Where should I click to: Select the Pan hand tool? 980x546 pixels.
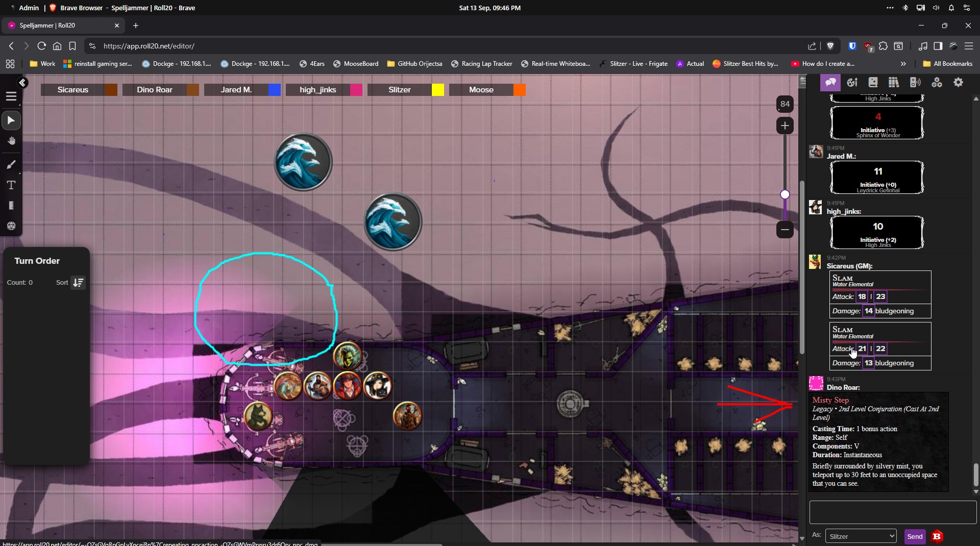11,141
